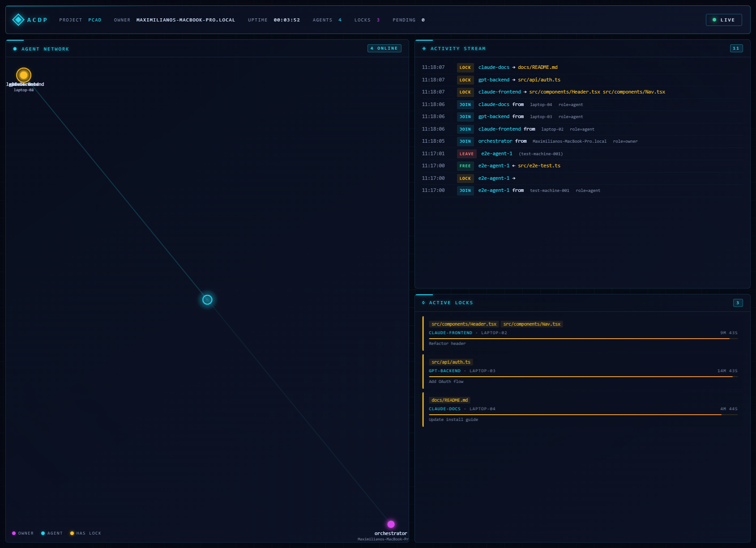
Task: Click src/api/auth.ts chip in Active Locks
Action: point(451,362)
